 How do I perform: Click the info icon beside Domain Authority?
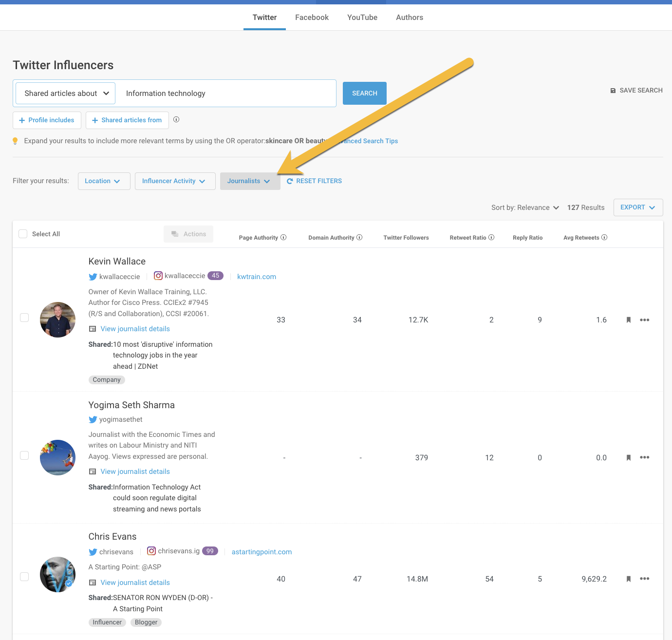click(359, 237)
